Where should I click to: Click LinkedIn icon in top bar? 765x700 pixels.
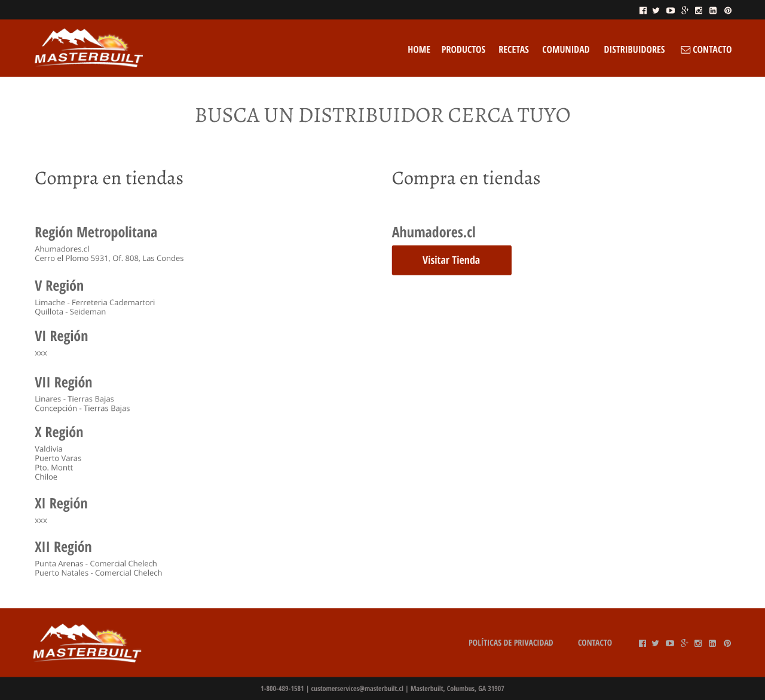pos(713,10)
